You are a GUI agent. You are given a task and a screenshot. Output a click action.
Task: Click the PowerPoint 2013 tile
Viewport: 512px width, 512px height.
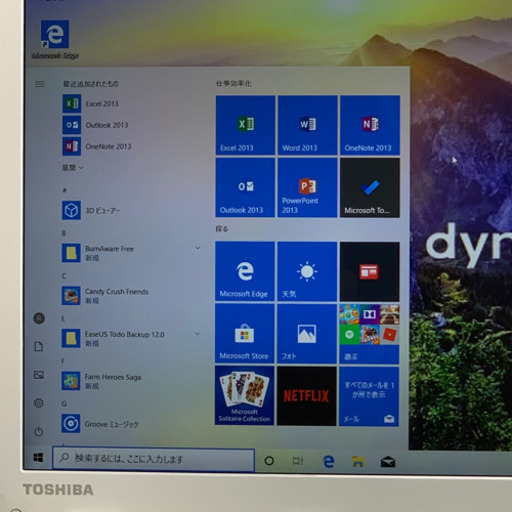307,188
